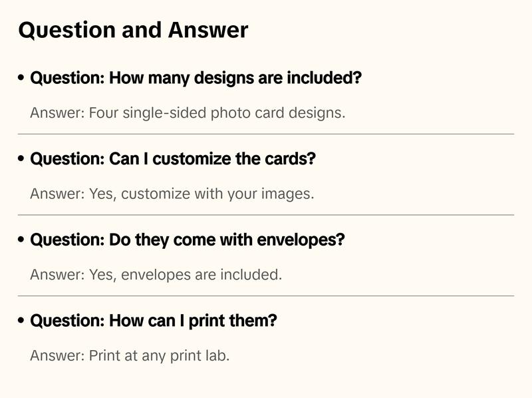Screen dimensions: 532x398
Task: Click the "Question:" prefix of the customize question
Action: click(66, 160)
